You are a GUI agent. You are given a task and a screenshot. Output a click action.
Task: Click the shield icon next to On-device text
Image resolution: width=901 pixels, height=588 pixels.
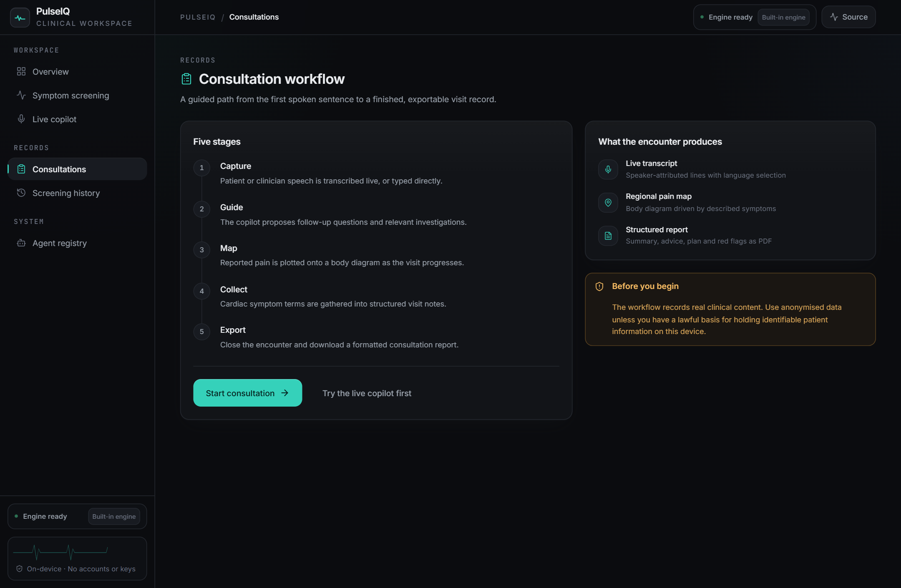click(19, 569)
